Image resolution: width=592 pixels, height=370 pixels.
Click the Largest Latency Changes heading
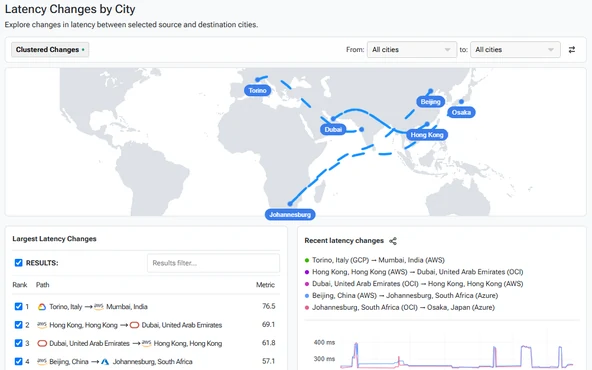point(54,239)
